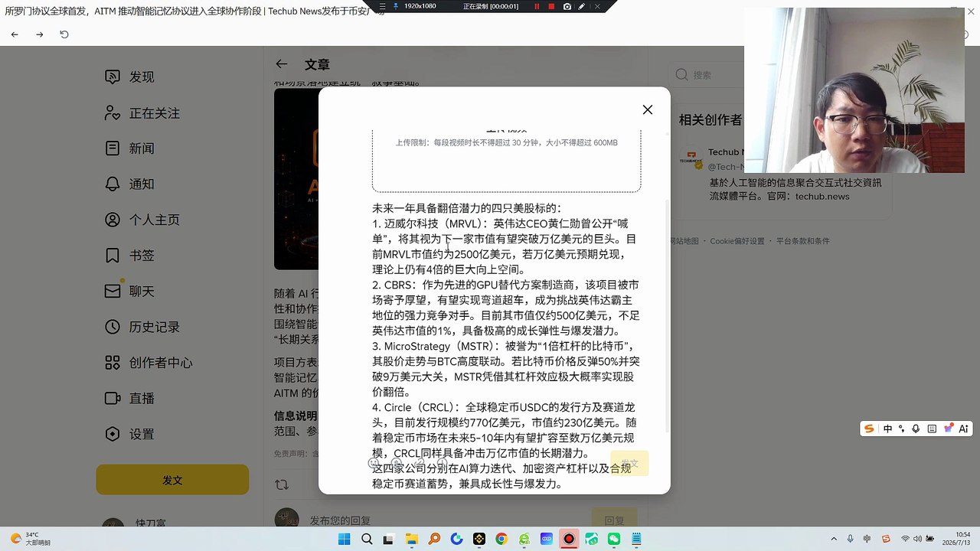Toggle the recorder pin icon
980x551 pixels.
click(x=396, y=6)
